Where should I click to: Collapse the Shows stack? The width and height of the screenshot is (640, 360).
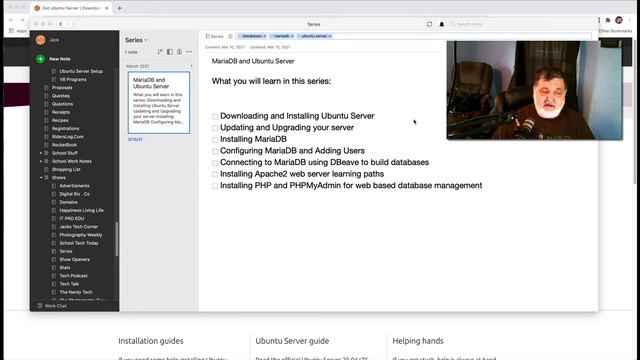point(41,178)
